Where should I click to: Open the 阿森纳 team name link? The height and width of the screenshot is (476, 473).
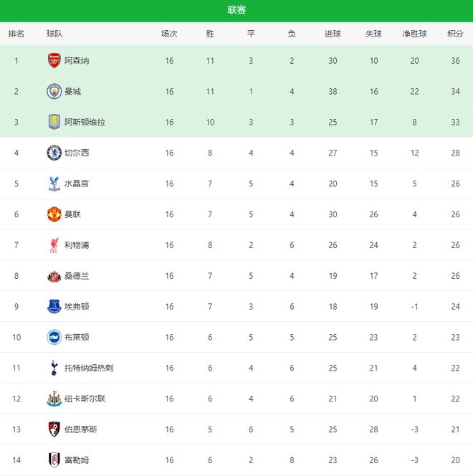[77, 61]
